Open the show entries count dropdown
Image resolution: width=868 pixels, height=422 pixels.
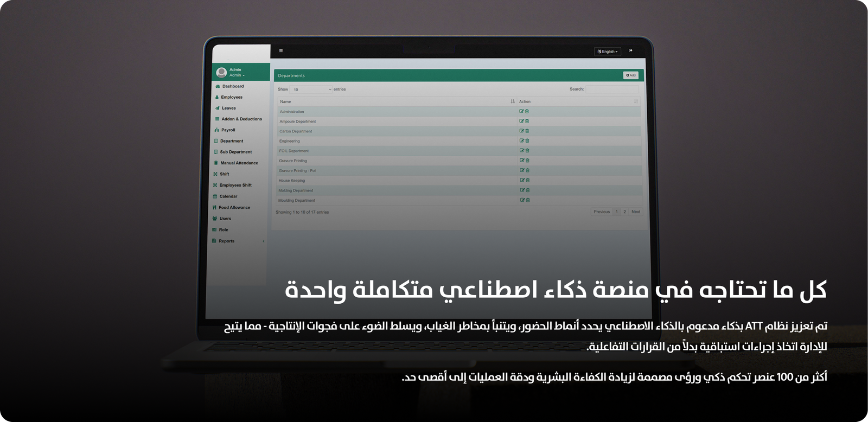pyautogui.click(x=311, y=89)
